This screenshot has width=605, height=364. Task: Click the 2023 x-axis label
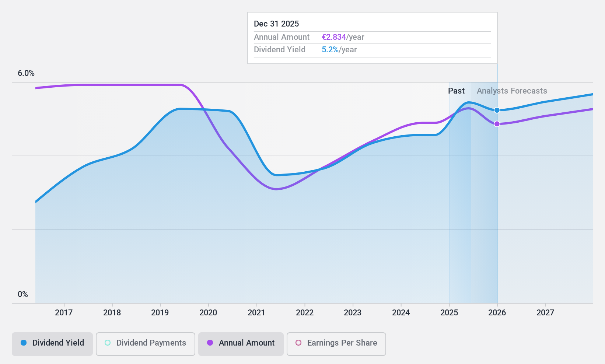353,313
